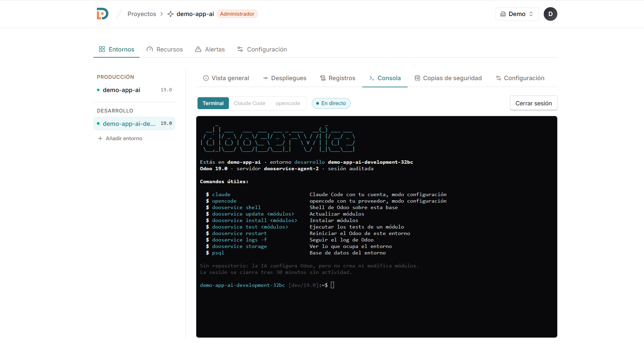The height and width of the screenshot is (352, 644).
Task: Click the plus icon beside Añadir entorno
Action: (x=100, y=138)
